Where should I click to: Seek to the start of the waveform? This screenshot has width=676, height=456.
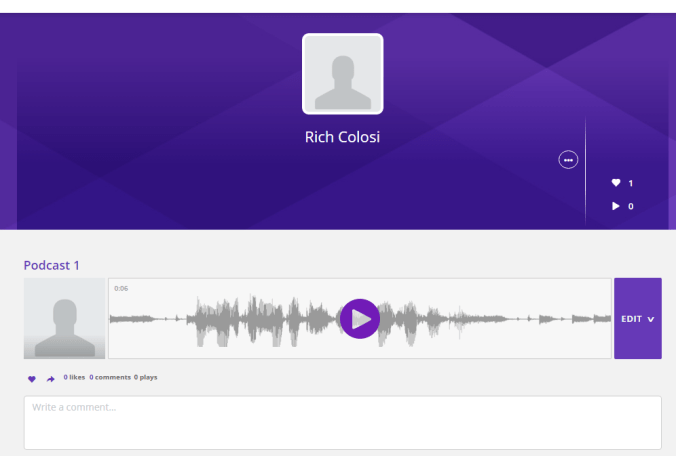113,319
